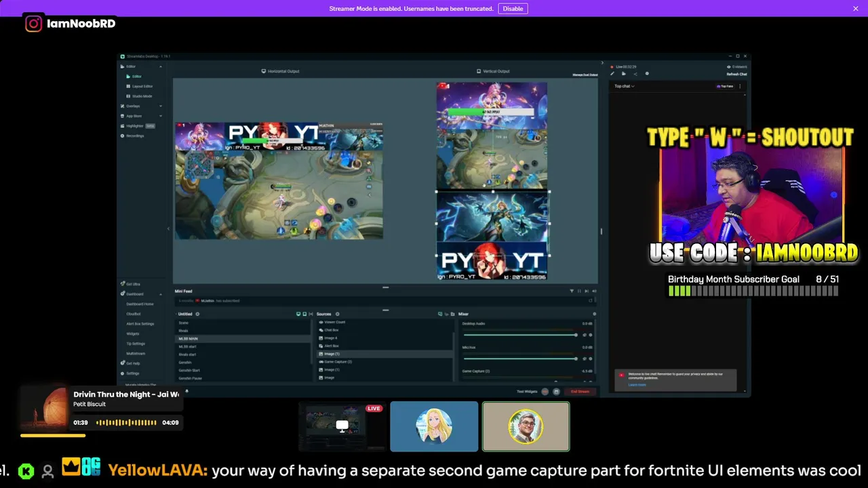This screenshot has width=868, height=488.
Task: Collapse the Editor section in sidebar
Action: pyautogui.click(x=161, y=66)
